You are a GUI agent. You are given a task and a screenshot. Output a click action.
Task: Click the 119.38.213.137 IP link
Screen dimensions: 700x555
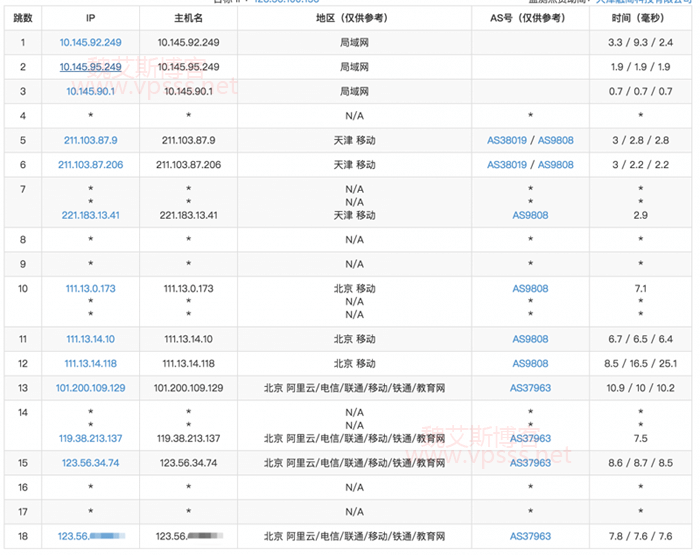click(x=90, y=438)
